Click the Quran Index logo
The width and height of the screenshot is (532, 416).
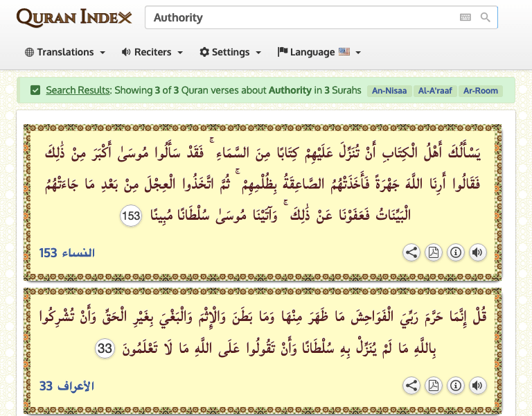click(74, 17)
